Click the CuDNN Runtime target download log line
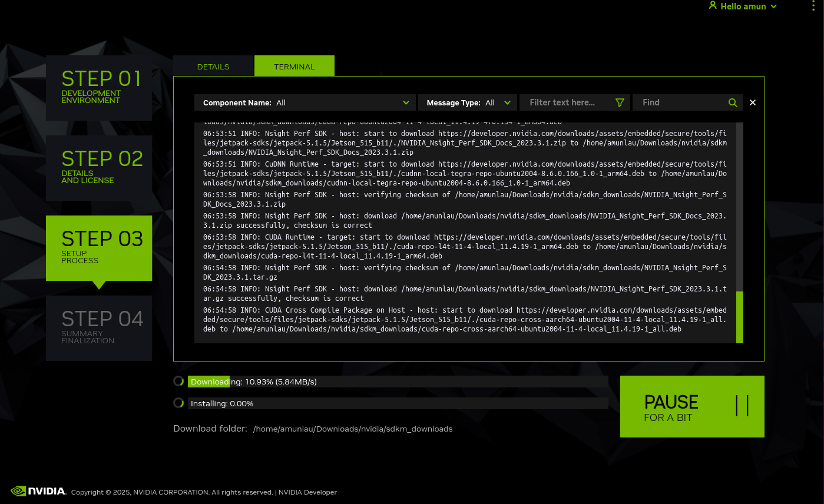Image resolution: width=824 pixels, height=504 pixels. pyautogui.click(x=465, y=174)
